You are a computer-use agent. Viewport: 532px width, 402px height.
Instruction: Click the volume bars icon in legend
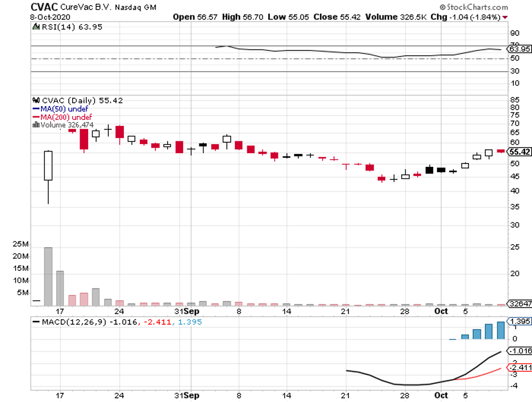36,125
